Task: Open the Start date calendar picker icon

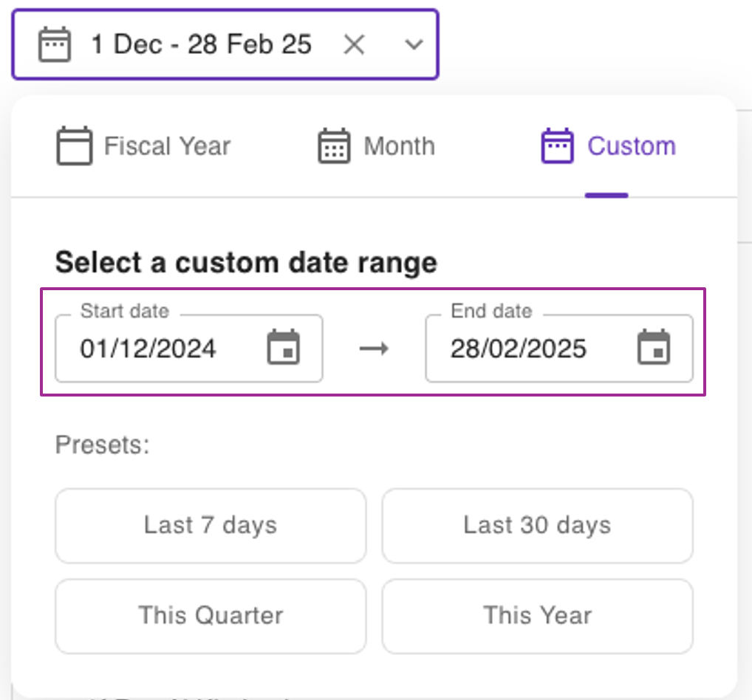Action: click(x=283, y=348)
